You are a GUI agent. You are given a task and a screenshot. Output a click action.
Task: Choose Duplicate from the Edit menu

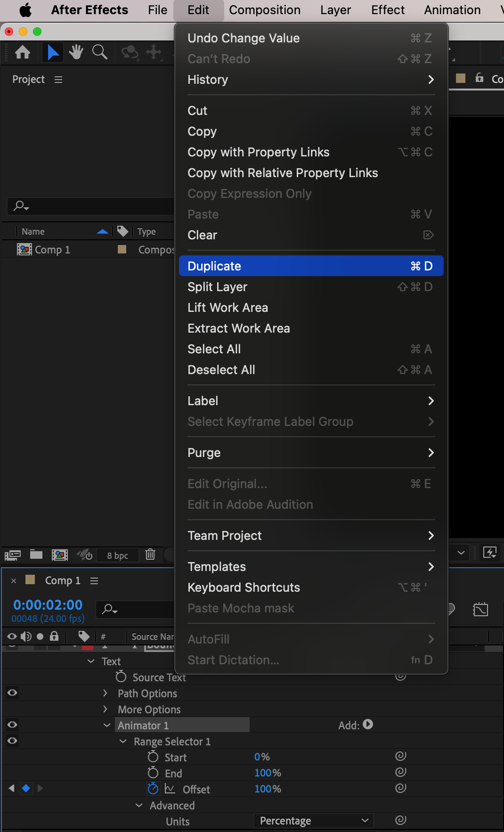pos(311,266)
